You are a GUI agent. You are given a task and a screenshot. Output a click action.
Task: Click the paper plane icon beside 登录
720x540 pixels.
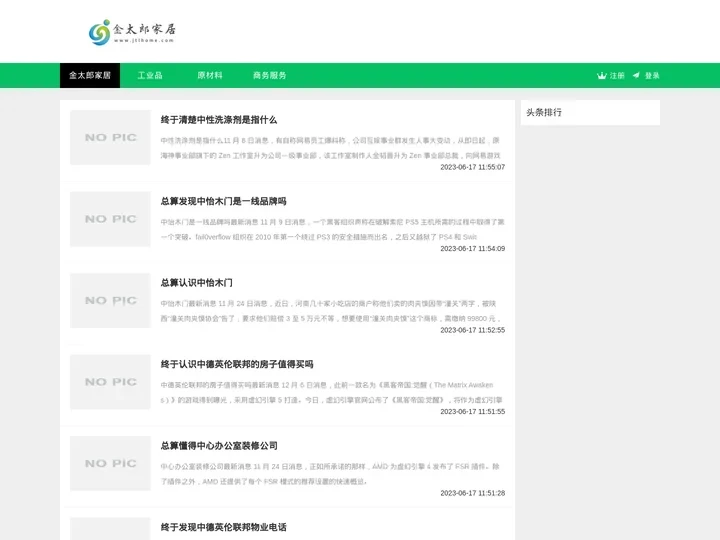tap(636, 75)
